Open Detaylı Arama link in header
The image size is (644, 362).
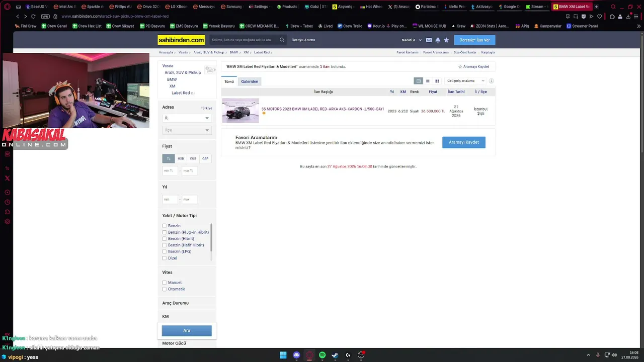click(x=303, y=40)
